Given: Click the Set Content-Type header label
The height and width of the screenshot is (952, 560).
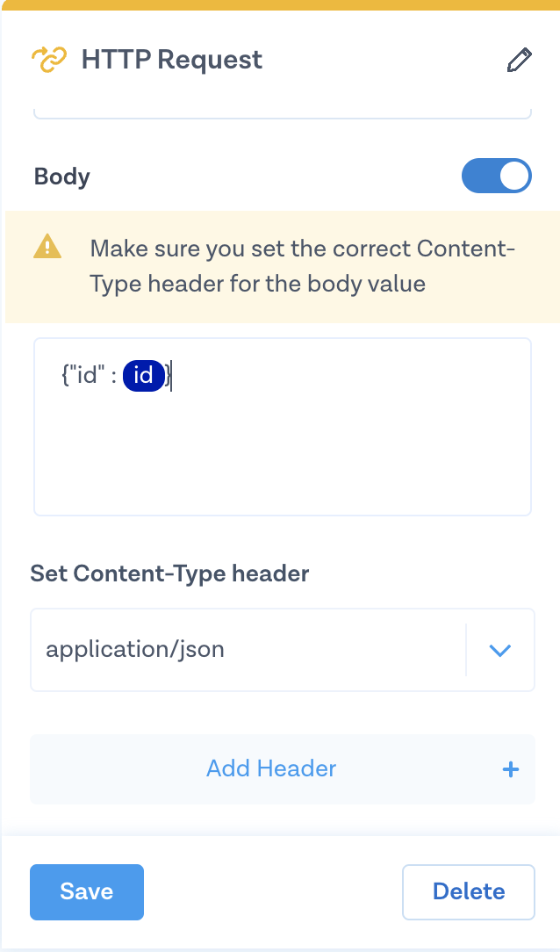Looking at the screenshot, I should click(169, 573).
